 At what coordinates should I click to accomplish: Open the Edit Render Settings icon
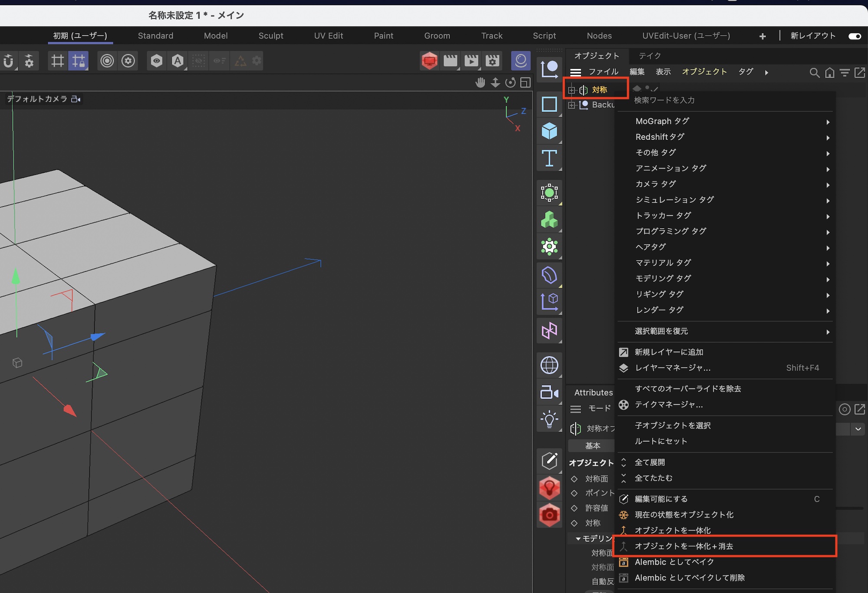click(492, 61)
